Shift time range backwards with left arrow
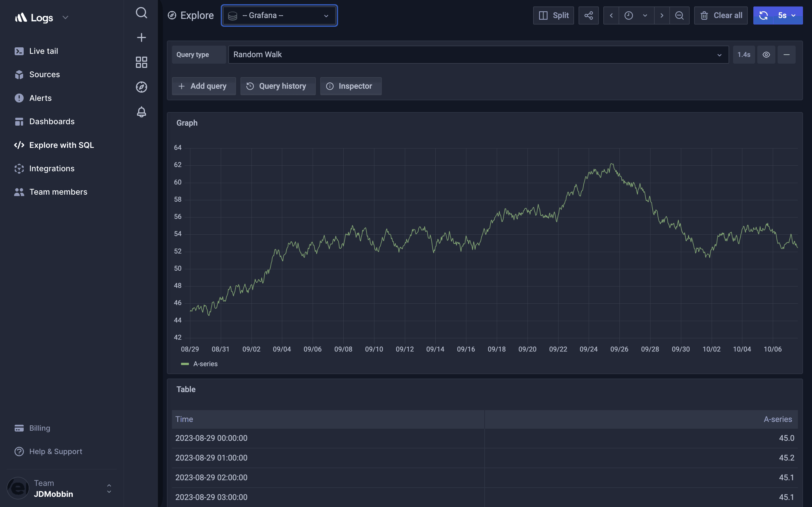The width and height of the screenshot is (812, 507). pos(611,15)
